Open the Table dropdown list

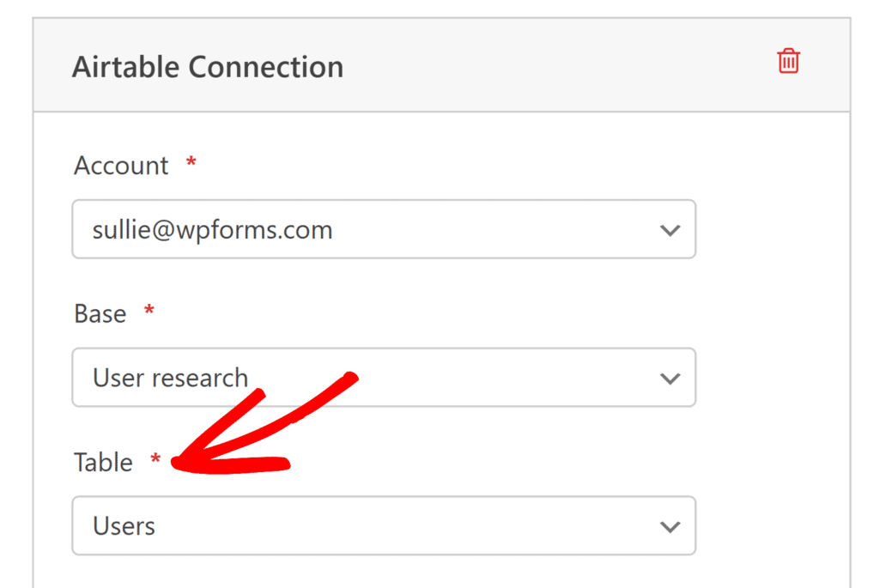384,526
